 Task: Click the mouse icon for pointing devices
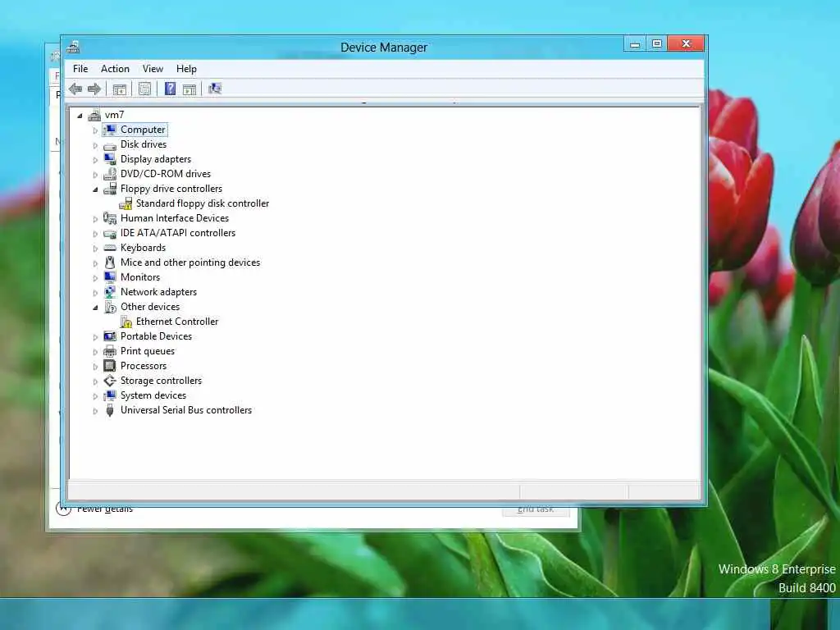110,262
